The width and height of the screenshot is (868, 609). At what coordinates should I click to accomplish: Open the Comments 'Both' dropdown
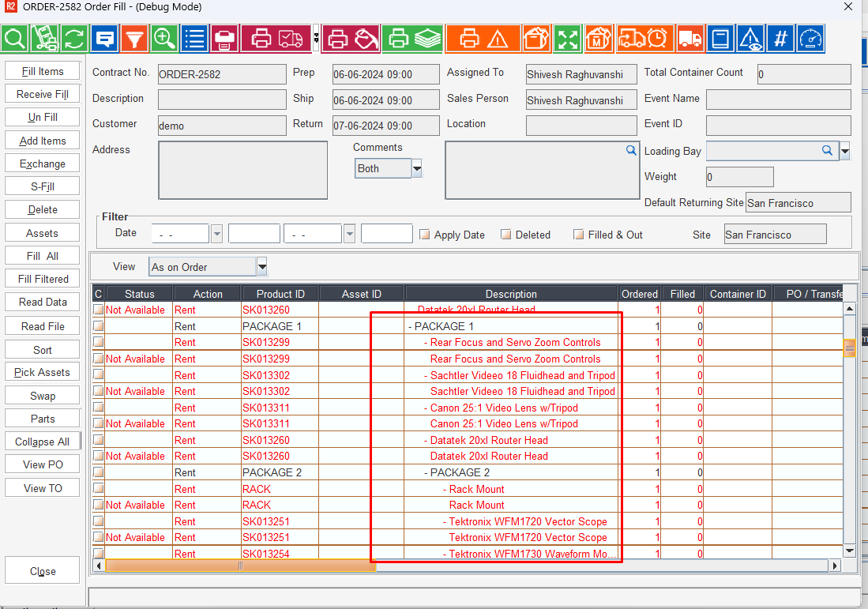click(x=417, y=168)
